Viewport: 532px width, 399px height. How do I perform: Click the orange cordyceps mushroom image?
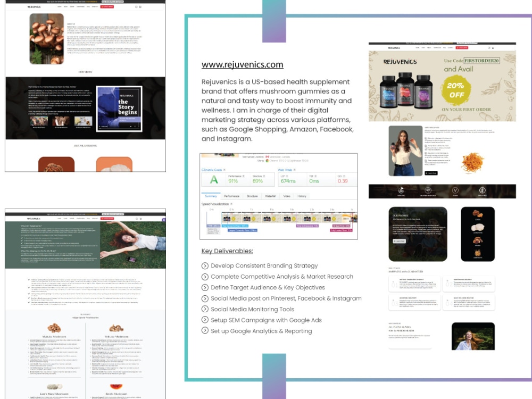pyautogui.click(x=472, y=162)
